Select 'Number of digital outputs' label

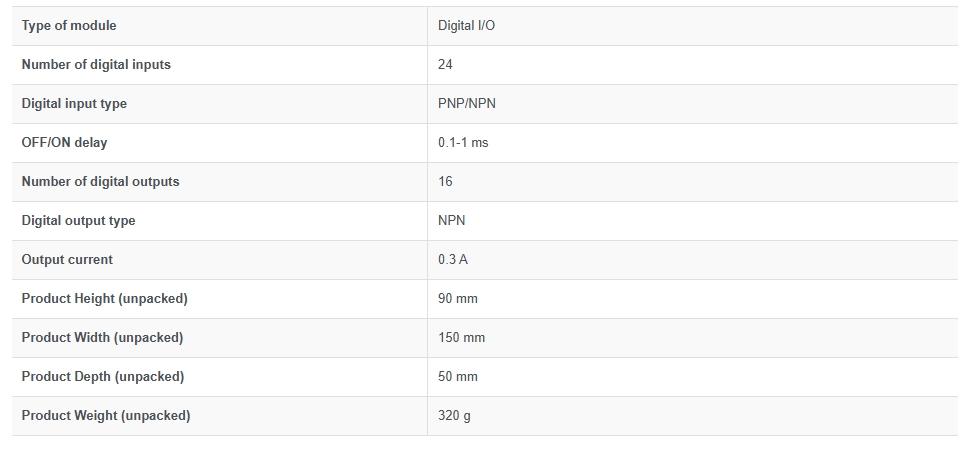[x=100, y=182]
